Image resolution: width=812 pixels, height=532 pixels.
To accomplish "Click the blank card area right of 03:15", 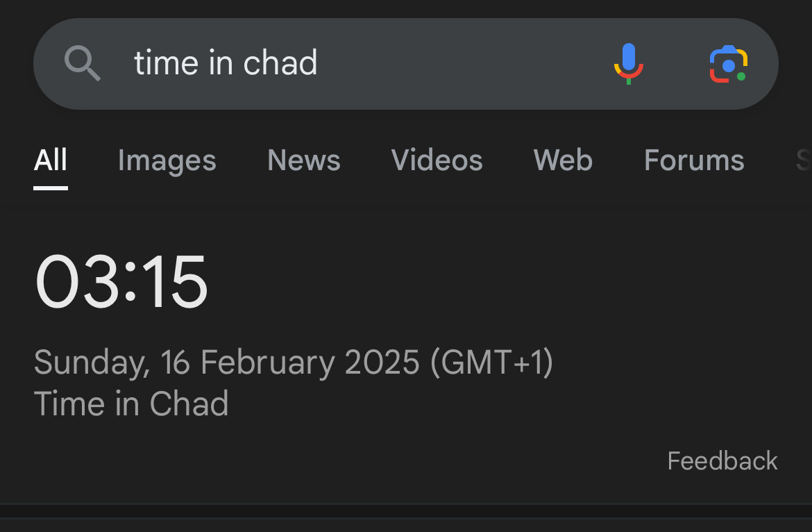I will 486,282.
